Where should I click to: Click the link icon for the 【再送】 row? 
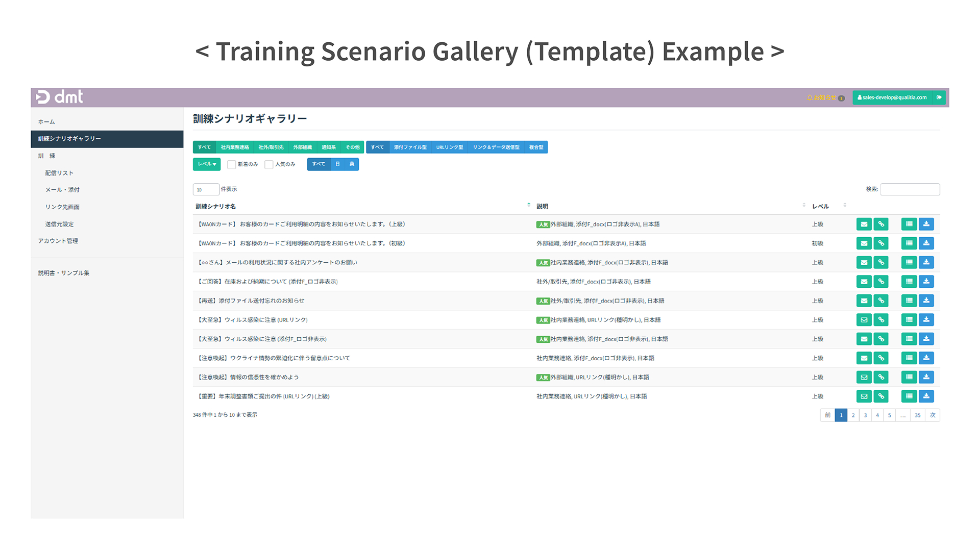(x=881, y=301)
